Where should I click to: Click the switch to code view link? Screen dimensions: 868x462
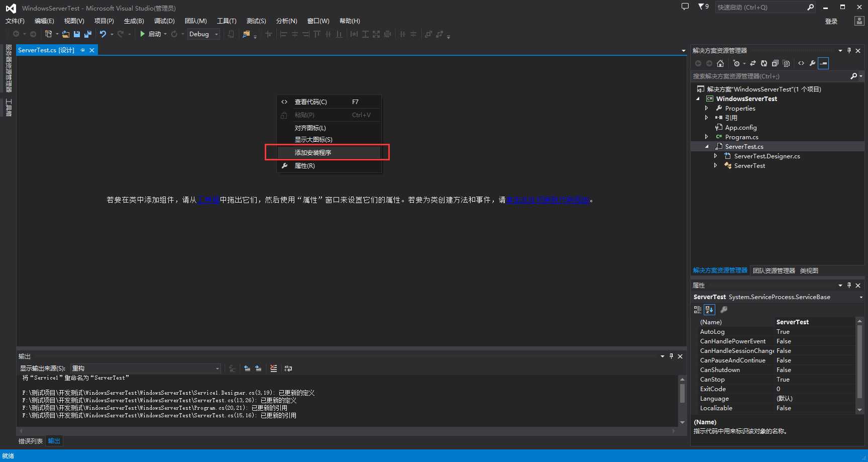coord(548,200)
